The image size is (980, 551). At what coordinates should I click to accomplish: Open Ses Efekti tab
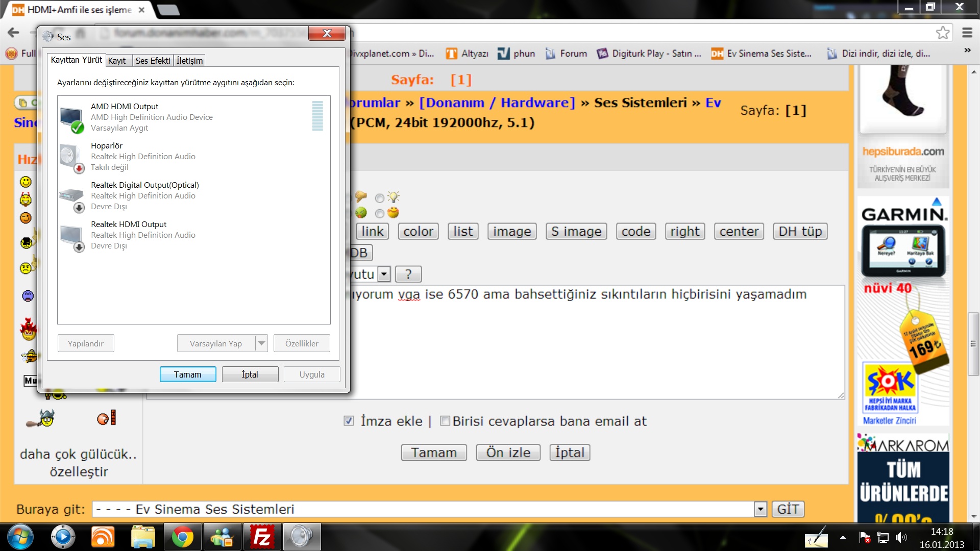pyautogui.click(x=153, y=61)
